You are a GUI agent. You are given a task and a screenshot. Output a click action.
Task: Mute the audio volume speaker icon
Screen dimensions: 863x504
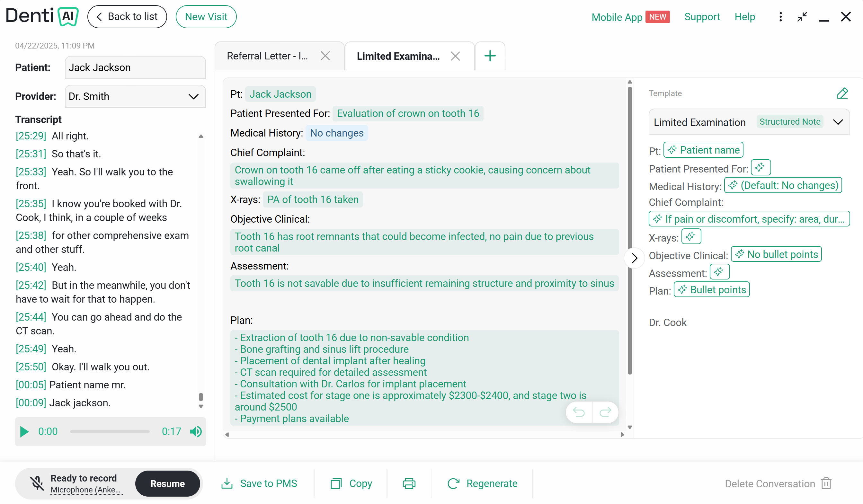(196, 431)
